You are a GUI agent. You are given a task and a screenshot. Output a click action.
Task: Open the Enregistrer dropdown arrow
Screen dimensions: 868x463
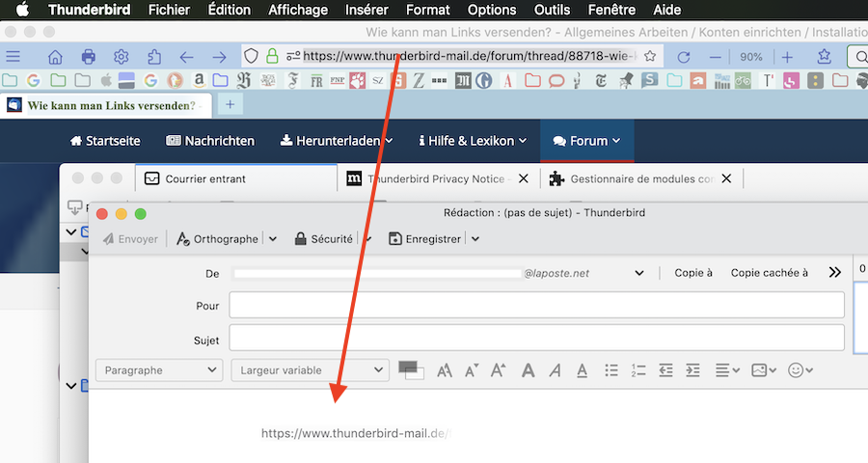coord(475,239)
